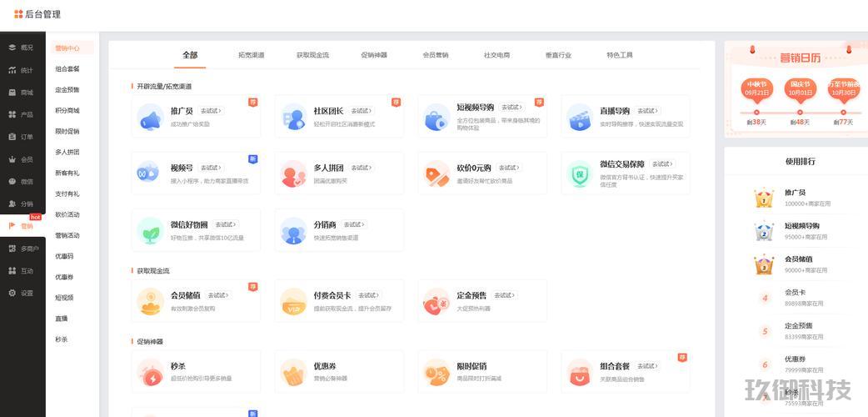Select 短视频 in the submenu
868x417 pixels.
64,298
